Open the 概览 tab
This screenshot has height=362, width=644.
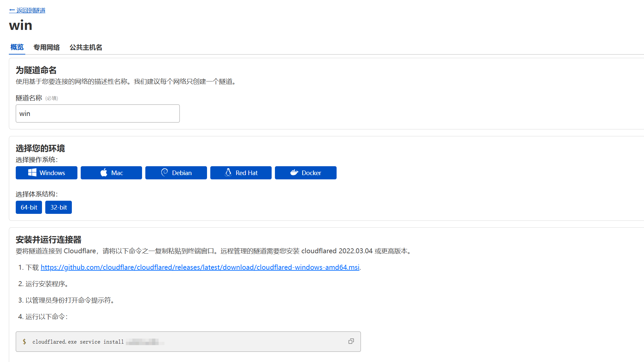(17, 47)
